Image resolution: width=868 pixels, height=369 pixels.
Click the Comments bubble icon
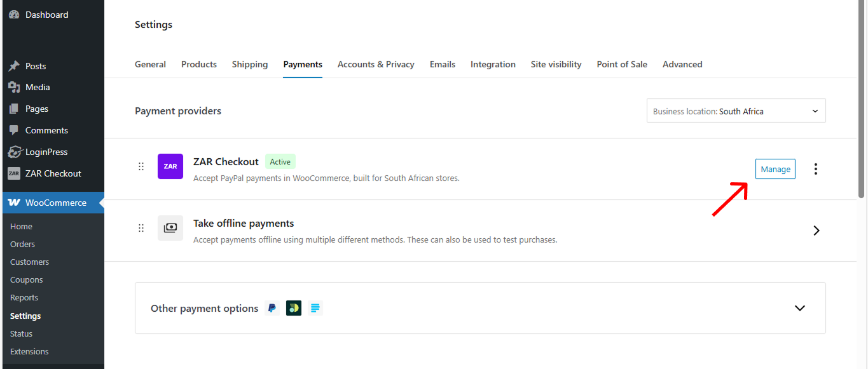14,130
